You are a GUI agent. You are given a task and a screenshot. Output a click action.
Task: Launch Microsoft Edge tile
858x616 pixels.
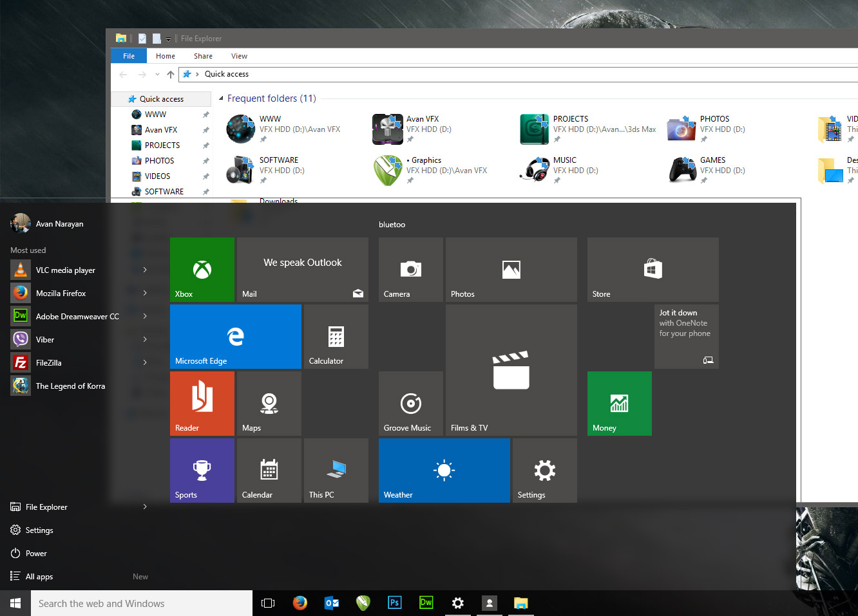(x=236, y=337)
